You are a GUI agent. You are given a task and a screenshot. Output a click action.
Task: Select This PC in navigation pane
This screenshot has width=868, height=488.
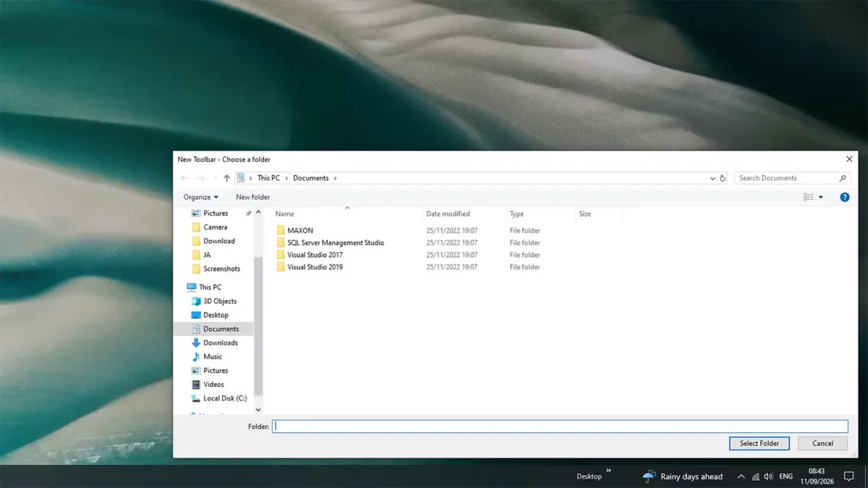(210, 287)
